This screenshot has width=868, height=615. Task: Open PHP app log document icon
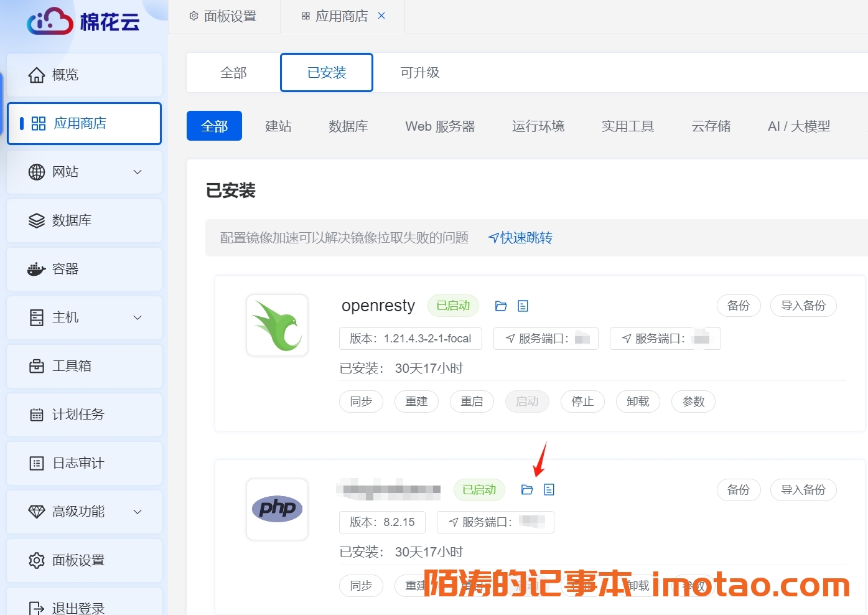(549, 490)
